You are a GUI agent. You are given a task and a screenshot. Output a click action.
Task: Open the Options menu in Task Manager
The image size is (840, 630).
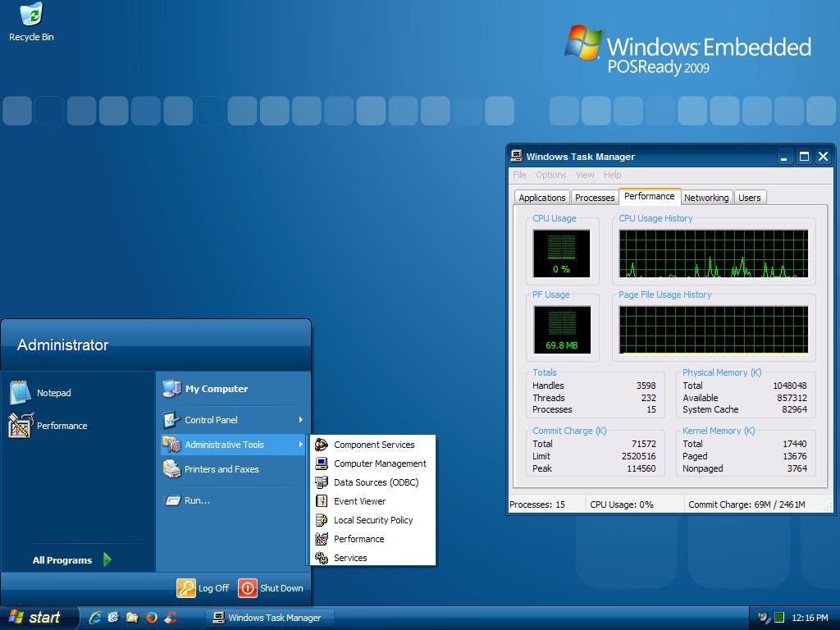click(550, 174)
